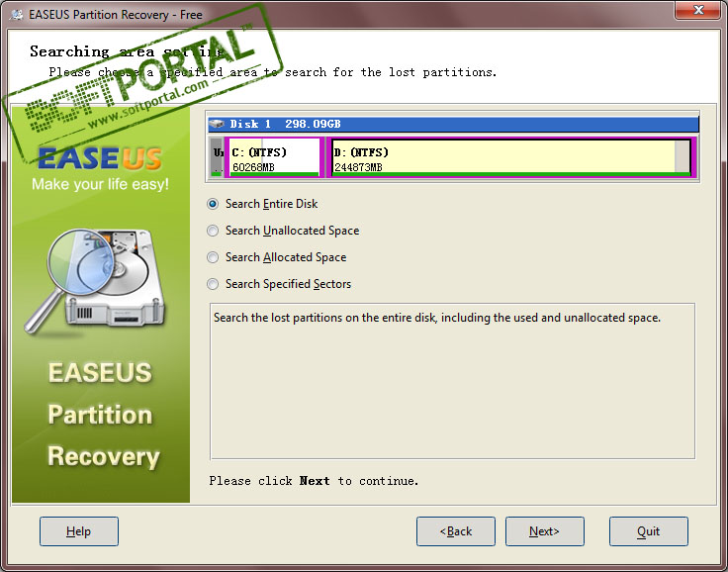Choose Search Unallocated Space radio button

(283, 231)
